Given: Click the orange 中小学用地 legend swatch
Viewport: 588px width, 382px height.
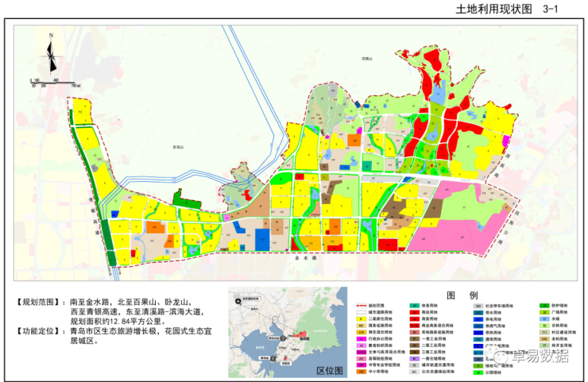Looking at the screenshot, I should pos(362,372).
